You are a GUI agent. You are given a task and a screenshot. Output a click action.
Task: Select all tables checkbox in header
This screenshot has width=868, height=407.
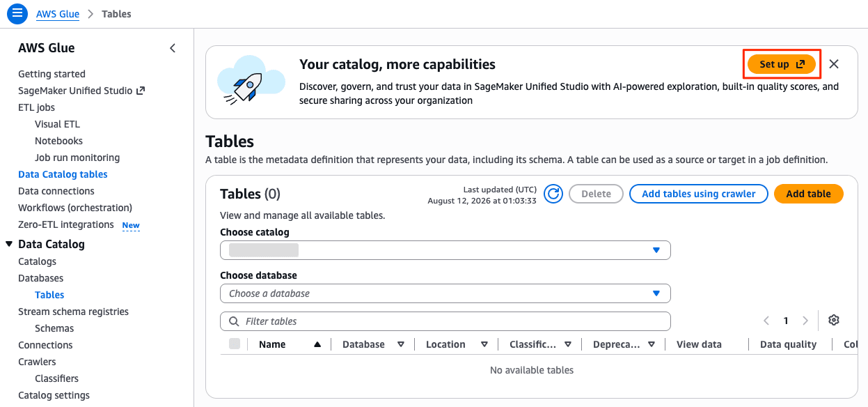tap(235, 344)
